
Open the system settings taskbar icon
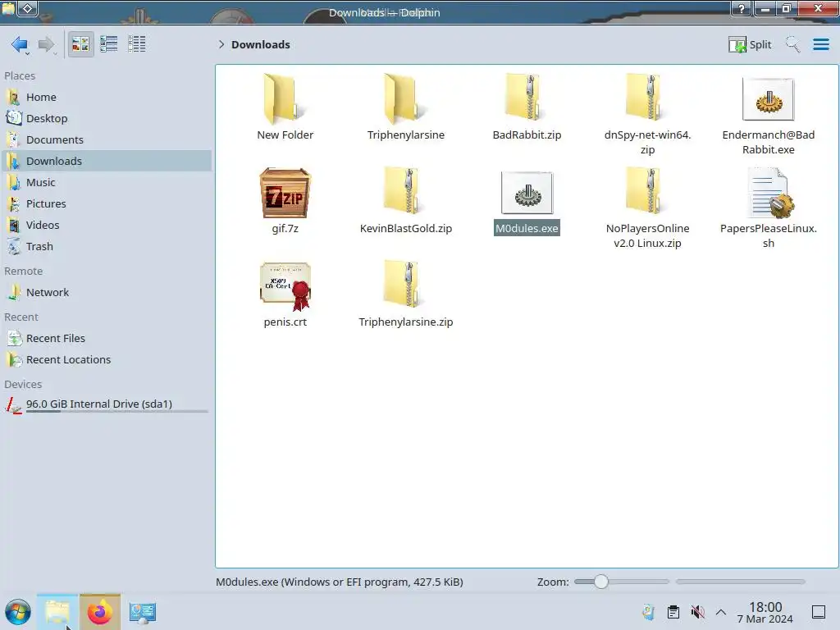[x=142, y=612]
